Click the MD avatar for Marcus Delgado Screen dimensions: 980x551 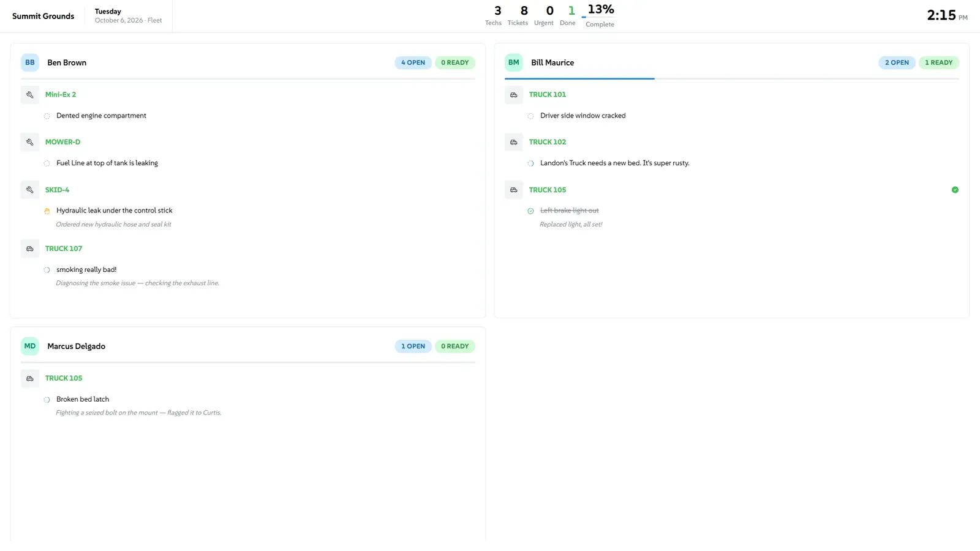pyautogui.click(x=29, y=346)
